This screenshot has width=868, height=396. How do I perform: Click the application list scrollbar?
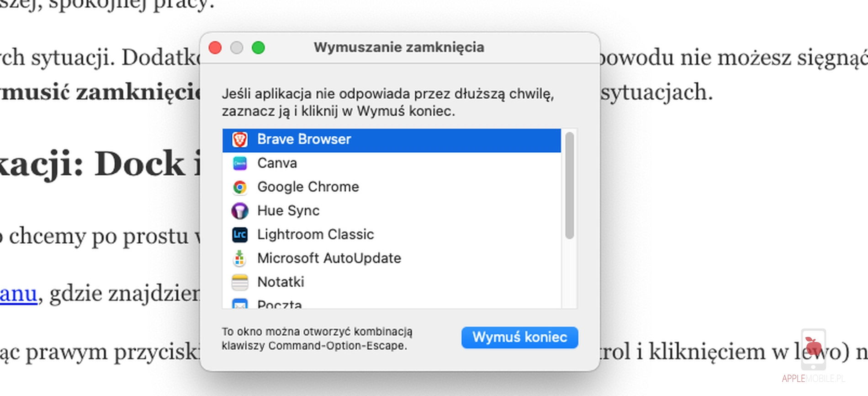coord(569,185)
